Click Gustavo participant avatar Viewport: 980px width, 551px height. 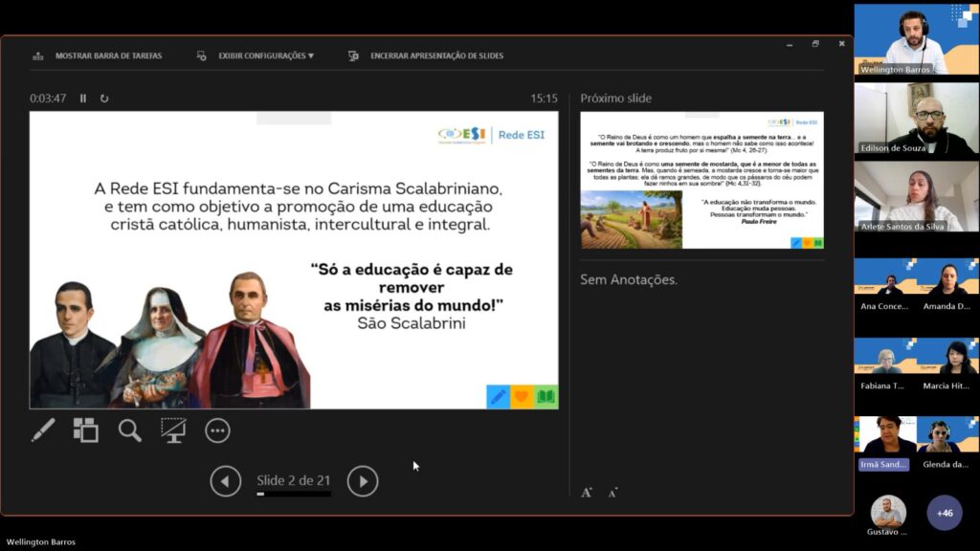[x=888, y=513]
